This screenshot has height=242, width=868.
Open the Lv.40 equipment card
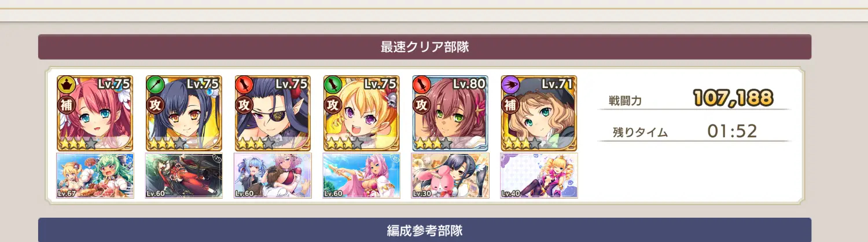pos(539,175)
